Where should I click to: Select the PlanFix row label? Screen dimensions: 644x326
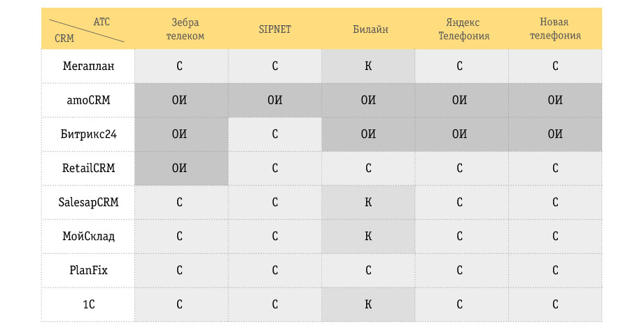point(88,270)
